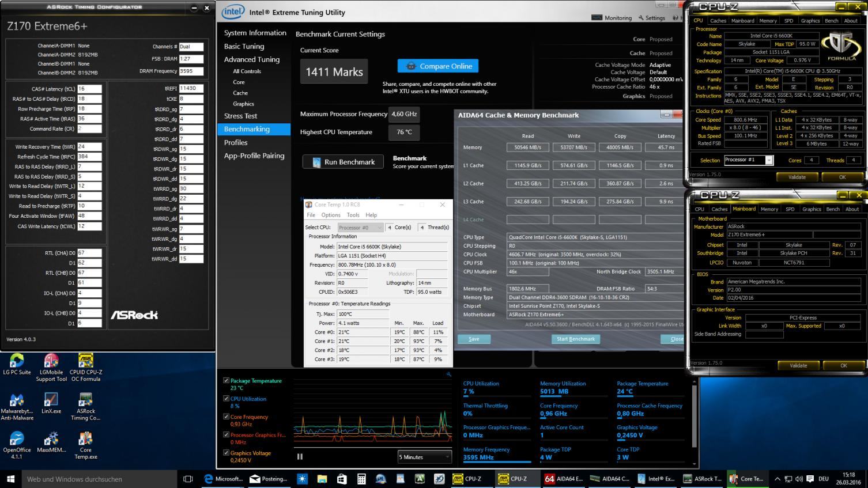Open the Action Center notifications icon
Screen dimensions: 868x488
tap(809, 479)
